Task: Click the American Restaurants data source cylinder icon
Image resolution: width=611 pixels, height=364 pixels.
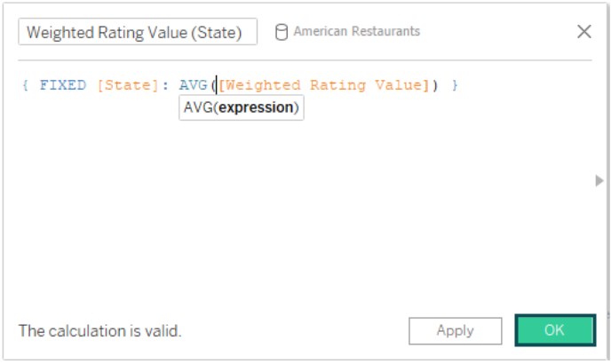Action: (x=282, y=32)
